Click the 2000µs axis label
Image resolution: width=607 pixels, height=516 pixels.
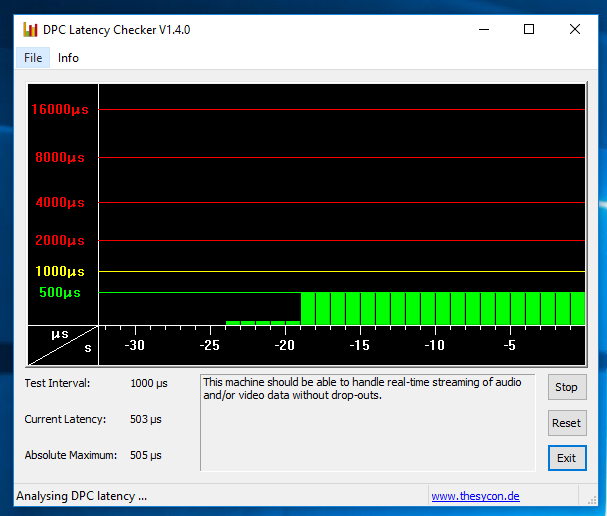tap(60, 240)
